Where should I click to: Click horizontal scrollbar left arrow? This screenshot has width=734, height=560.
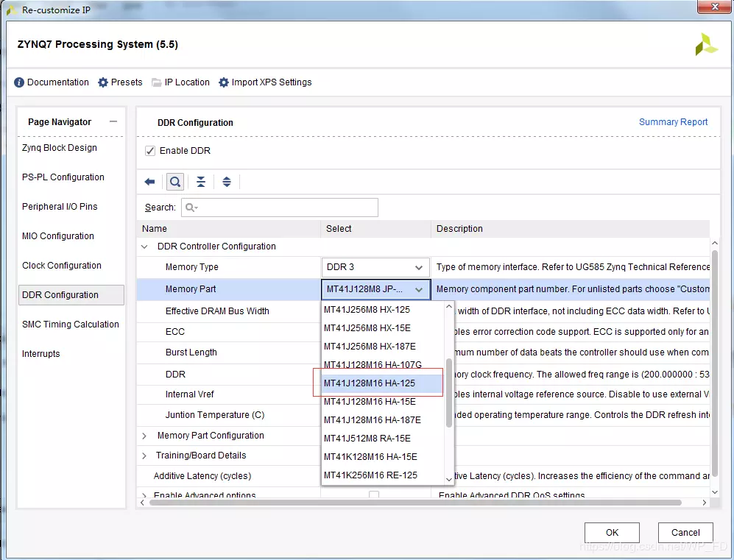(x=142, y=503)
